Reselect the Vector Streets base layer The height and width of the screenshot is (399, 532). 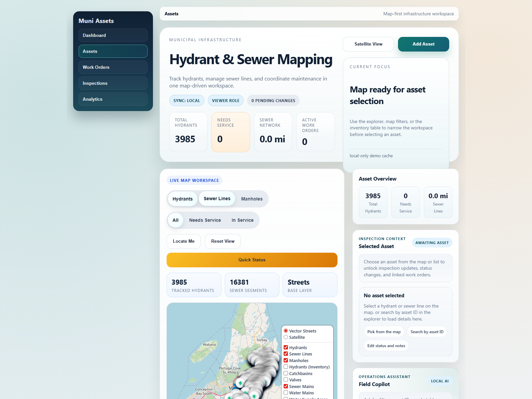point(286,331)
